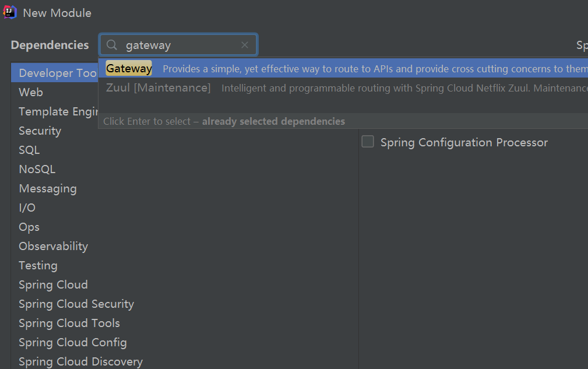Select the Spring Cloud Tools category
Screen dimensions: 588x369
[x=69, y=324]
